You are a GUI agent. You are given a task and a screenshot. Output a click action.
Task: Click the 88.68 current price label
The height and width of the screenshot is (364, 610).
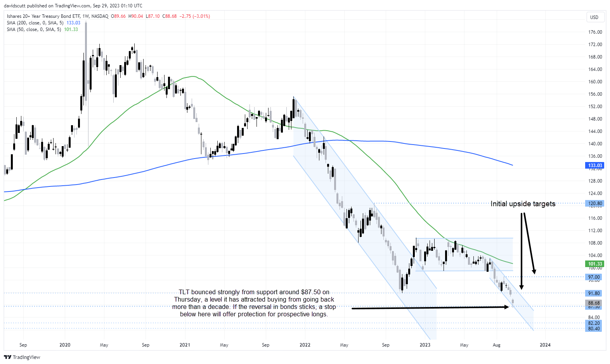click(x=594, y=303)
